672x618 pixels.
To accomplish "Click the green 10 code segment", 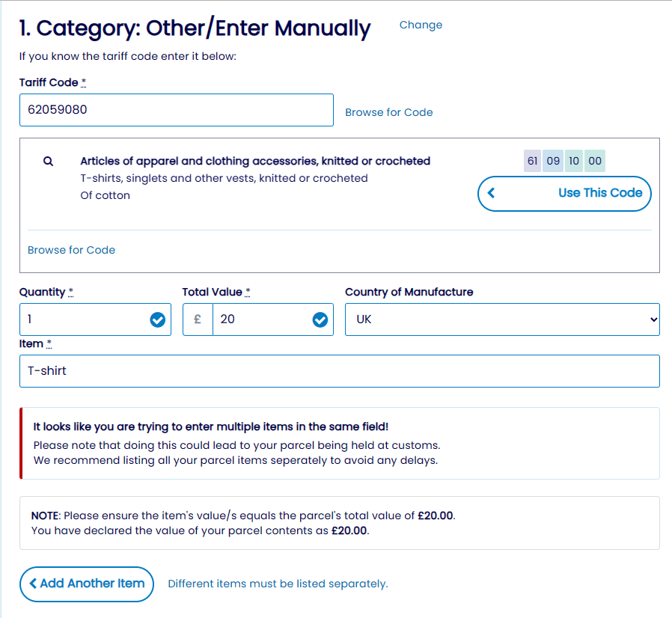I will click(x=574, y=161).
